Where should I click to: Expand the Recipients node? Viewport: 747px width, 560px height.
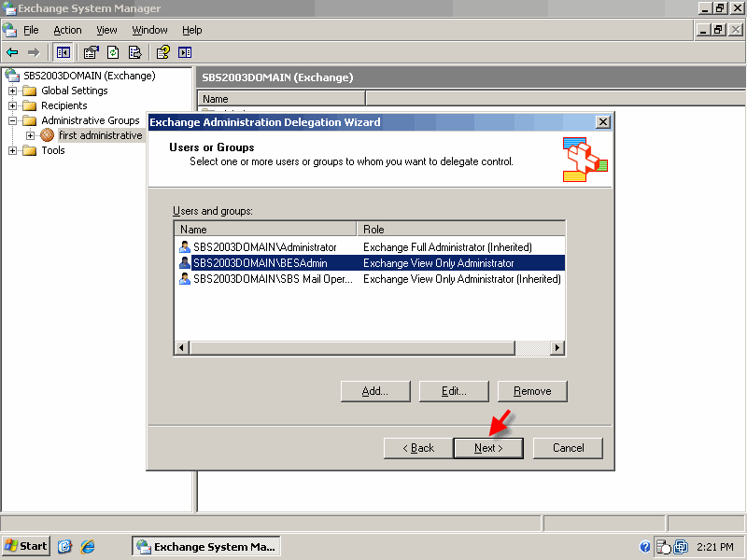point(13,105)
